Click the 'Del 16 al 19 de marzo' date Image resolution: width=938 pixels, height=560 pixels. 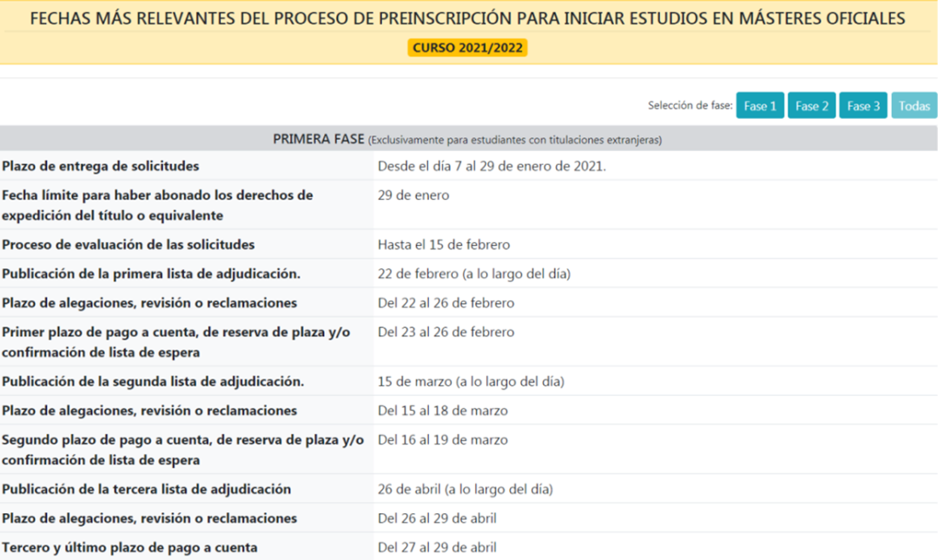pyautogui.click(x=443, y=439)
